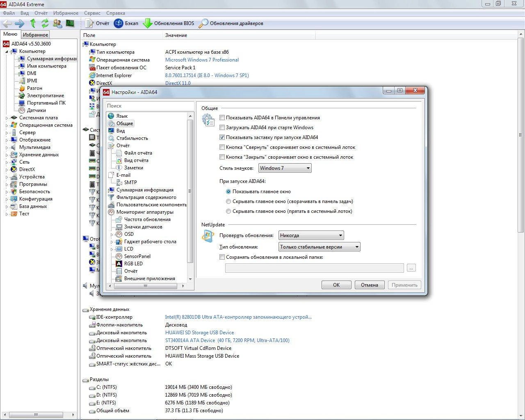Select Показывать главное окно radio button

(x=228, y=192)
